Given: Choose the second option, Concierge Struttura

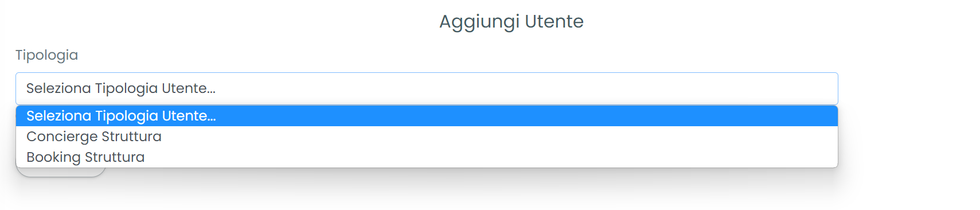Looking at the screenshot, I should coord(427,137).
